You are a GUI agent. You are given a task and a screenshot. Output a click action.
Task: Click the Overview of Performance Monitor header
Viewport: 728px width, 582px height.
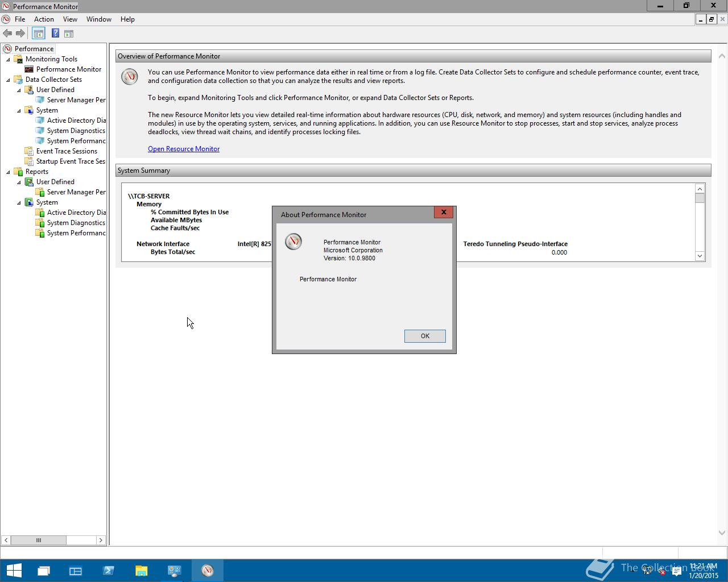pos(413,56)
